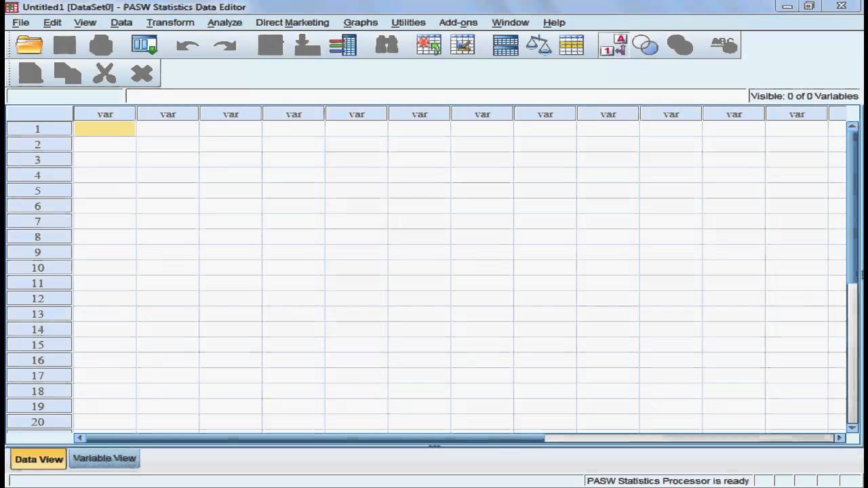Viewport: 868px width, 488px height.
Task: Click the horizontal scrollbar left arrow
Action: click(79, 438)
